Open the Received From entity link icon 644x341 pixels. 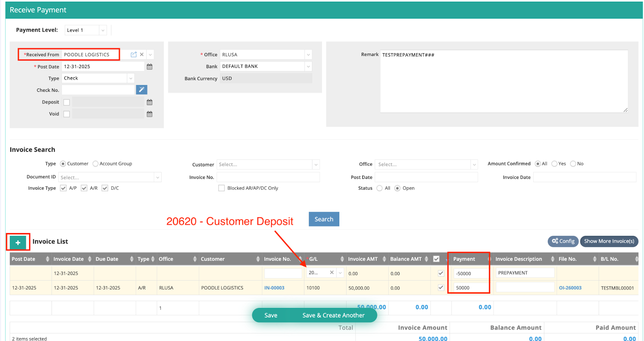(x=134, y=55)
